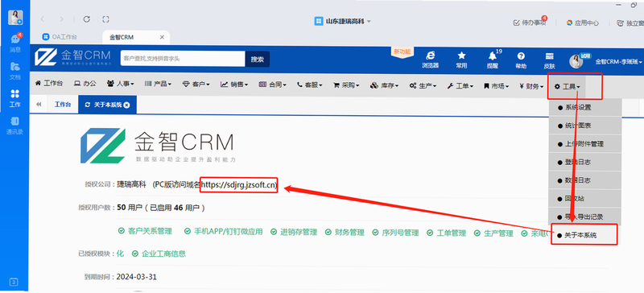This screenshot has width=644, height=293.
Task: Click the 进销存管理 module label
Action: [299, 232]
